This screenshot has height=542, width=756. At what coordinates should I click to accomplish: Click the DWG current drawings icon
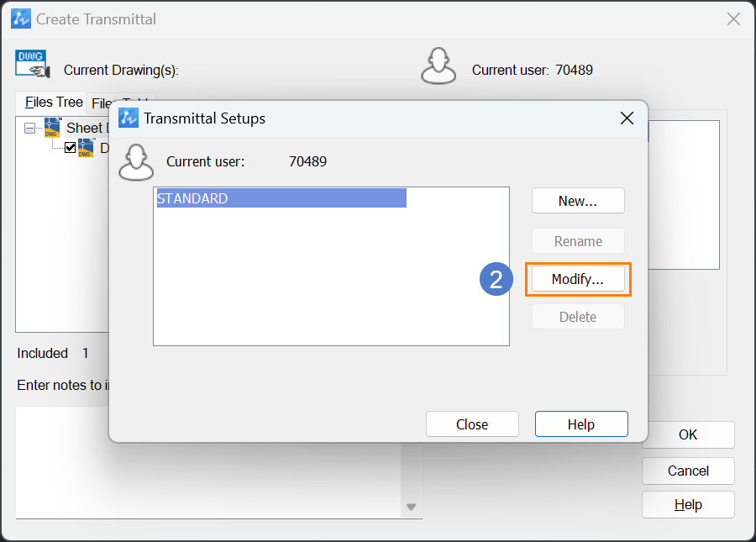pyautogui.click(x=32, y=64)
